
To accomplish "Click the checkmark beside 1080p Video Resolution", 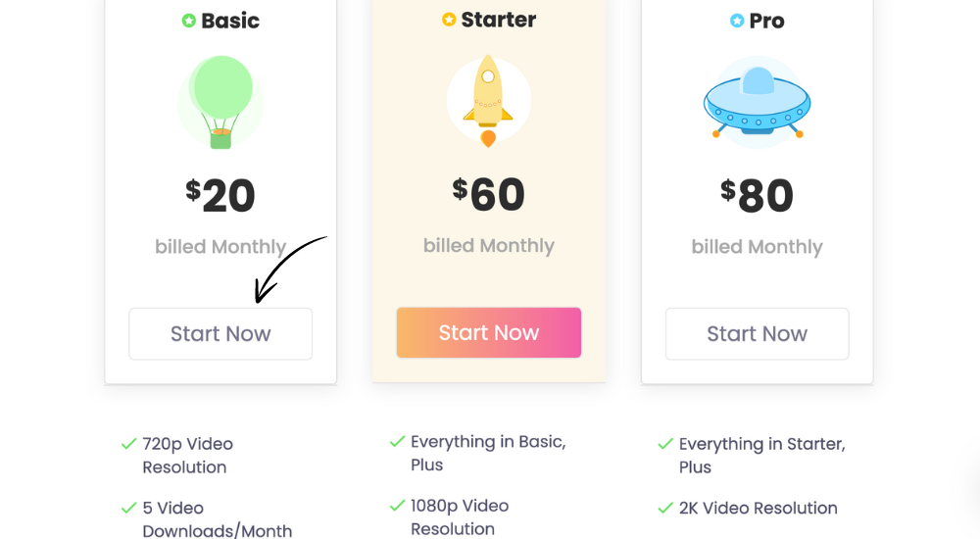I will [x=398, y=506].
